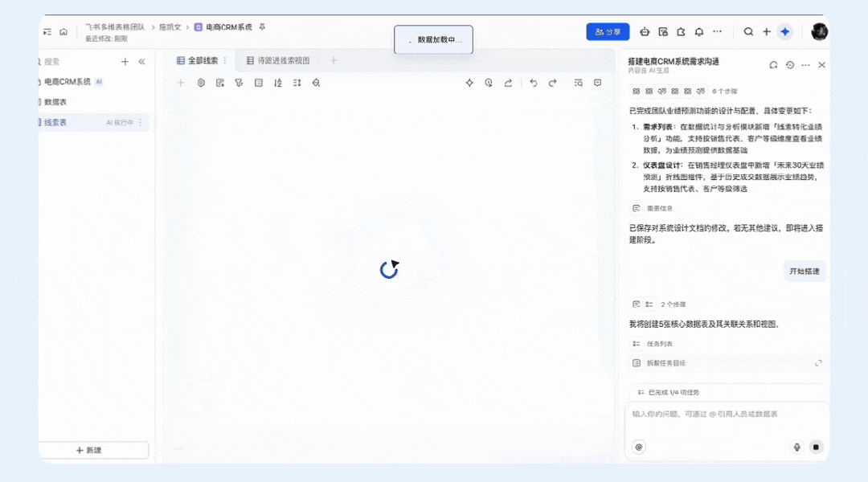Image resolution: width=868 pixels, height=482 pixels.
Task: Mention a table using the @ icon
Action: point(638,447)
